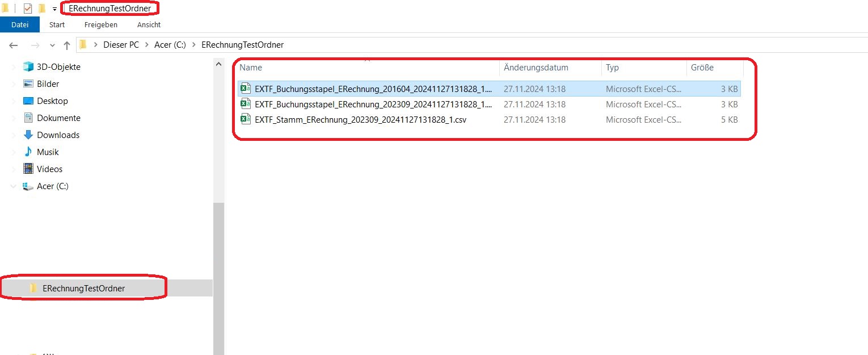Viewport: 868px width, 355px height.
Task: Click the Downloads arrow icon
Action: point(28,135)
